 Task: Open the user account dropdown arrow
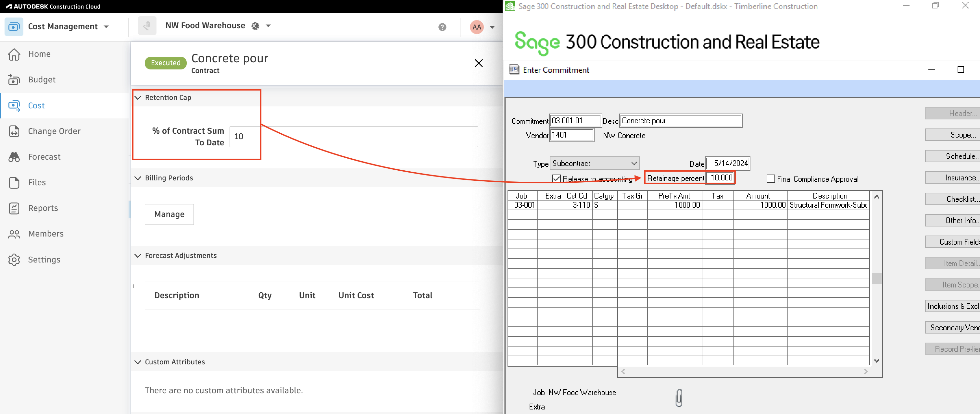[x=492, y=27]
